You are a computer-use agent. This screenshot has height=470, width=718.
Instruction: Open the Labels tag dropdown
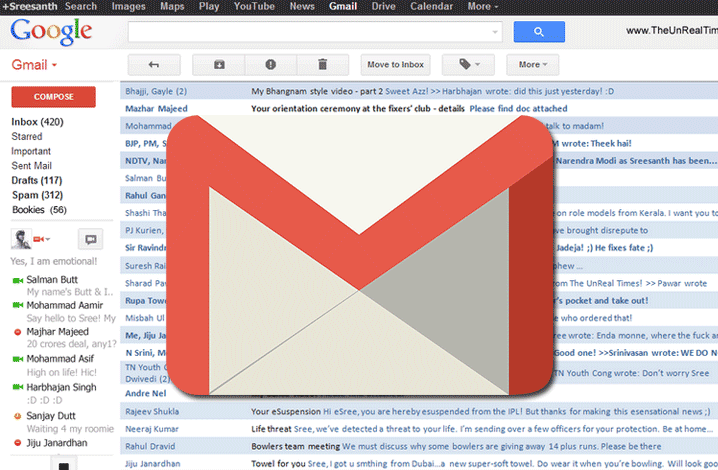(468, 65)
